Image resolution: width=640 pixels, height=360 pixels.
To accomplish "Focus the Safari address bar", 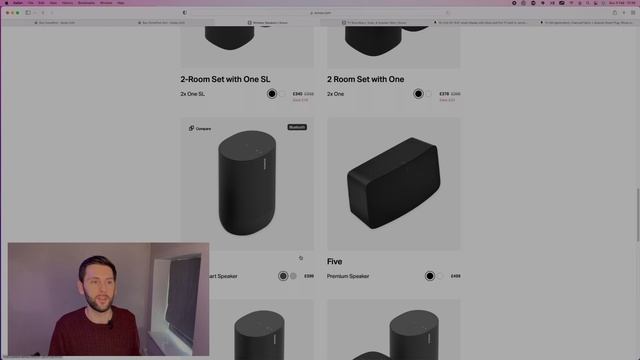I will 320,13.
